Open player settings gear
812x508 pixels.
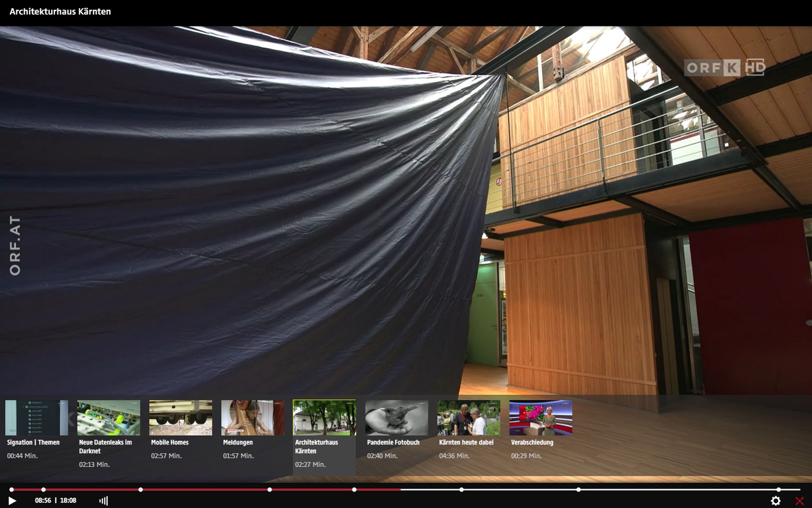pyautogui.click(x=775, y=501)
